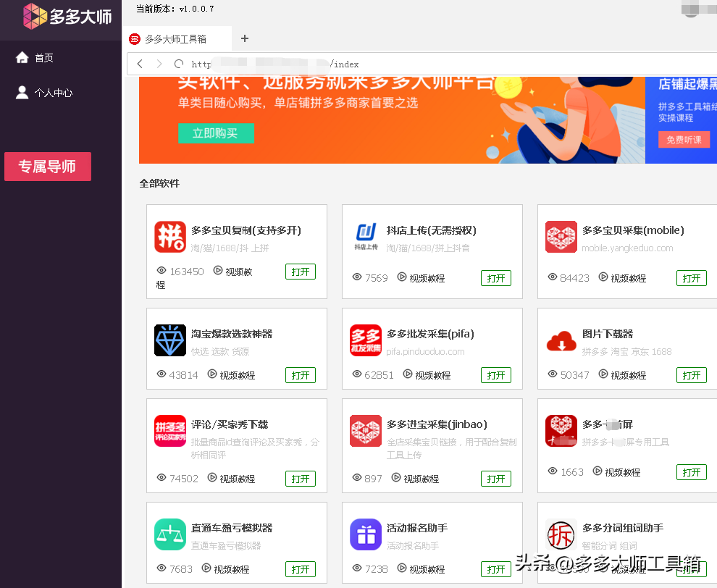Open the 专属导师 panel
This screenshot has width=717, height=588.
click(47, 166)
